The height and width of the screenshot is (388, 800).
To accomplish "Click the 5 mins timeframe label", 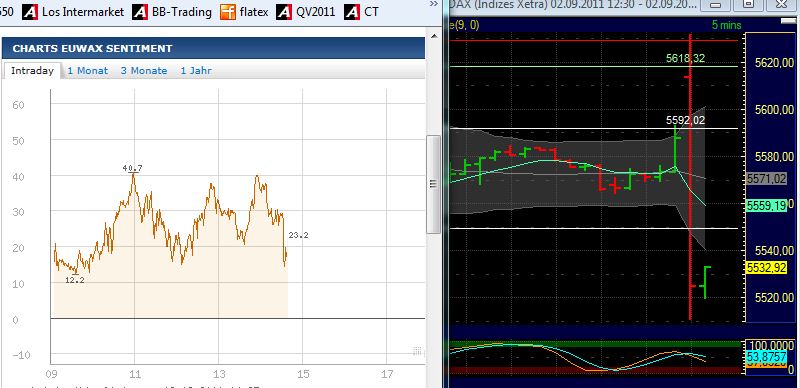I will 727,25.
